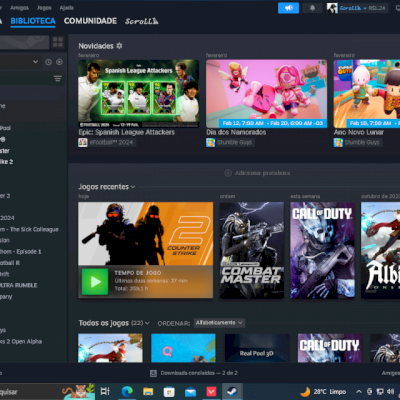Open Counter-Strike 2 recent game banner

coord(145,234)
